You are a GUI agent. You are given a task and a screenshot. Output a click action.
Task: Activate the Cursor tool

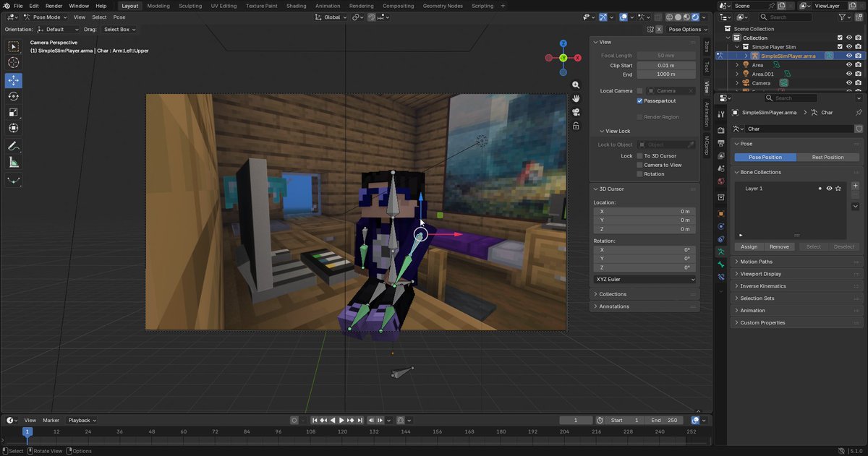pos(14,64)
